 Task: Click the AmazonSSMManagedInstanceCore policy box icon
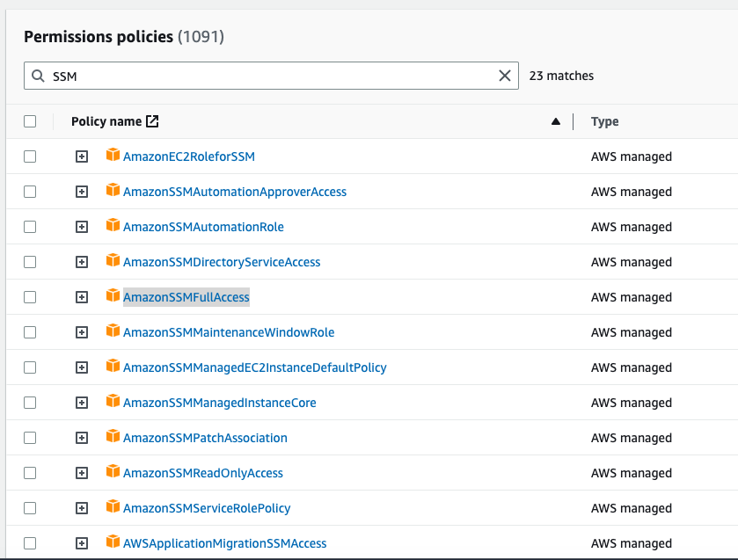tap(113, 401)
